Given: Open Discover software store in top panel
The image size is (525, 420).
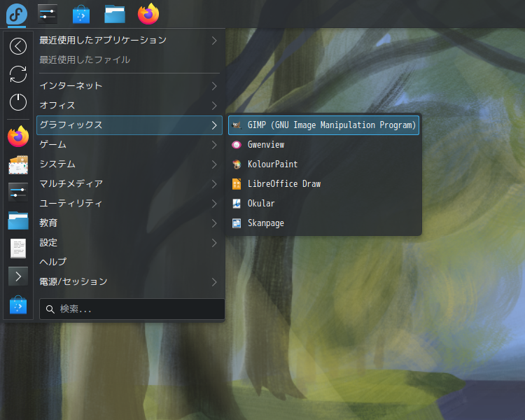Looking at the screenshot, I should tap(81, 14).
